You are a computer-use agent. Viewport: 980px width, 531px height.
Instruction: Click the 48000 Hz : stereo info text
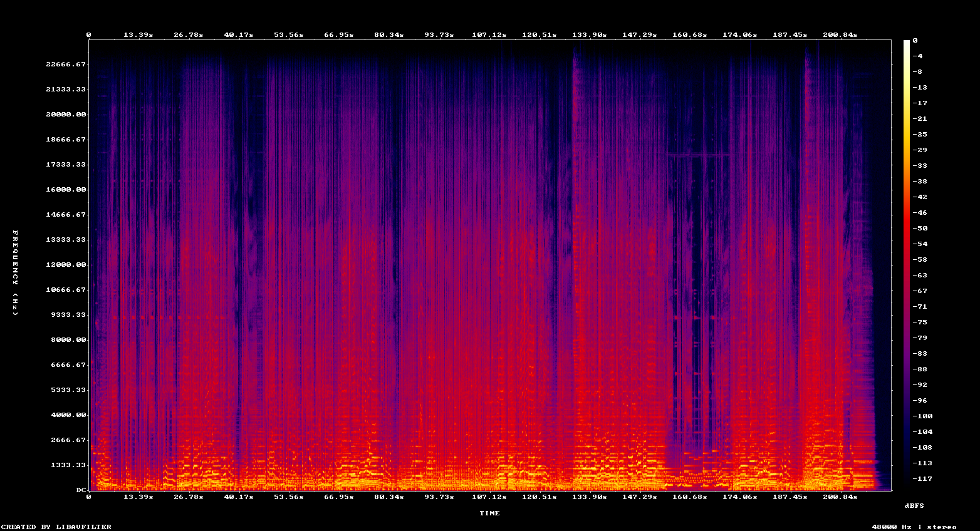[x=914, y=527]
